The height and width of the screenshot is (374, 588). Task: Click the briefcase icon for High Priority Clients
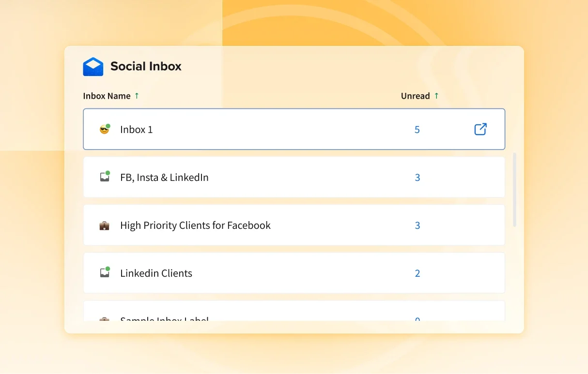(x=105, y=225)
